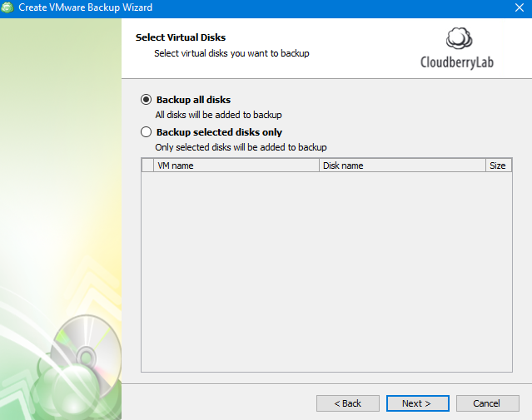Click the Next > button
This screenshot has height=420, width=532.
tap(418, 403)
